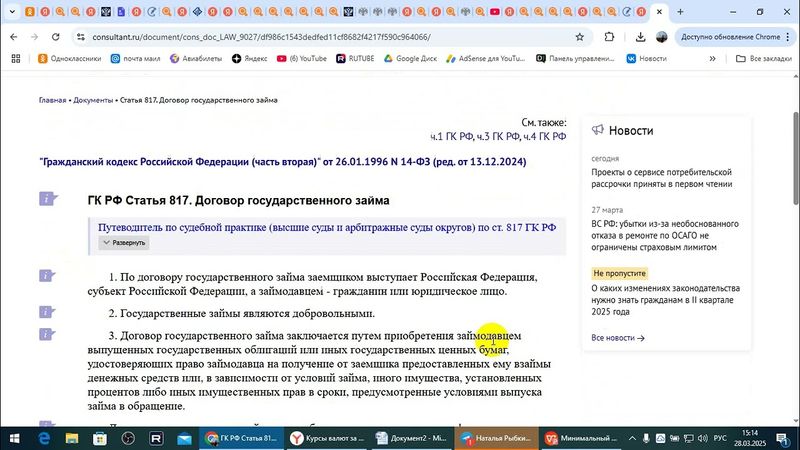Open ч.4 ГК РФ link
800x450 pixels.
545,136
